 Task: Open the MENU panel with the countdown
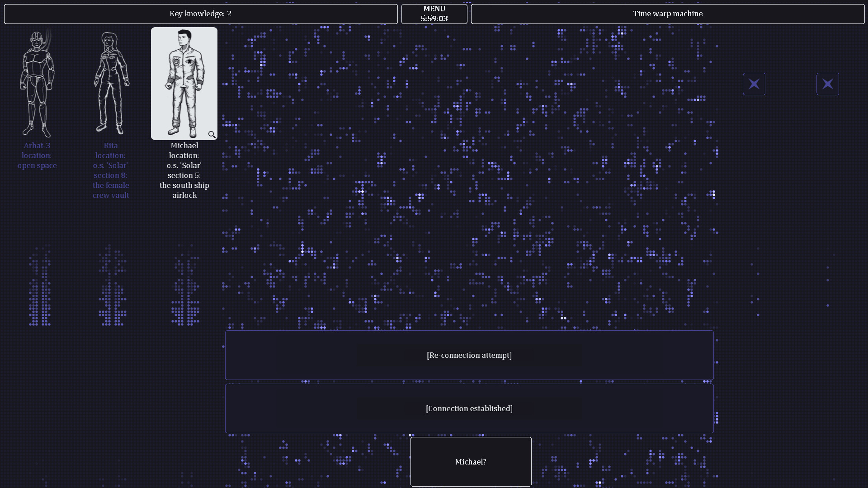[x=434, y=14]
